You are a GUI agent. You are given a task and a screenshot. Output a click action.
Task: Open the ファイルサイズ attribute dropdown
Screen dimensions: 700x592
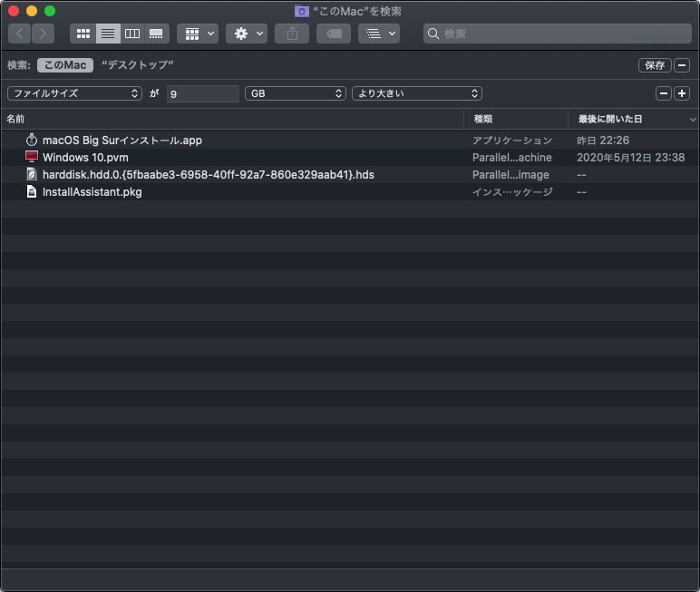[74, 93]
